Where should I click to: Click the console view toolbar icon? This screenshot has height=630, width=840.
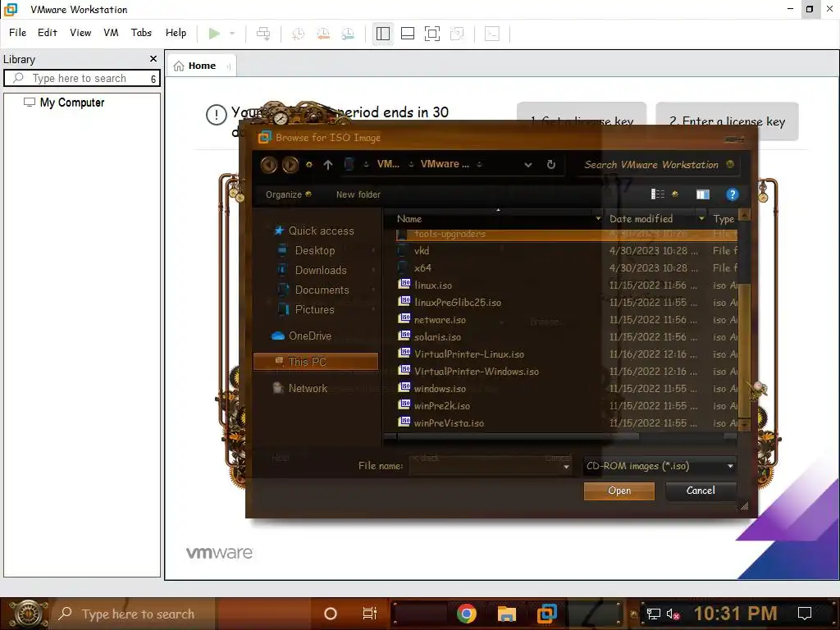click(492, 34)
